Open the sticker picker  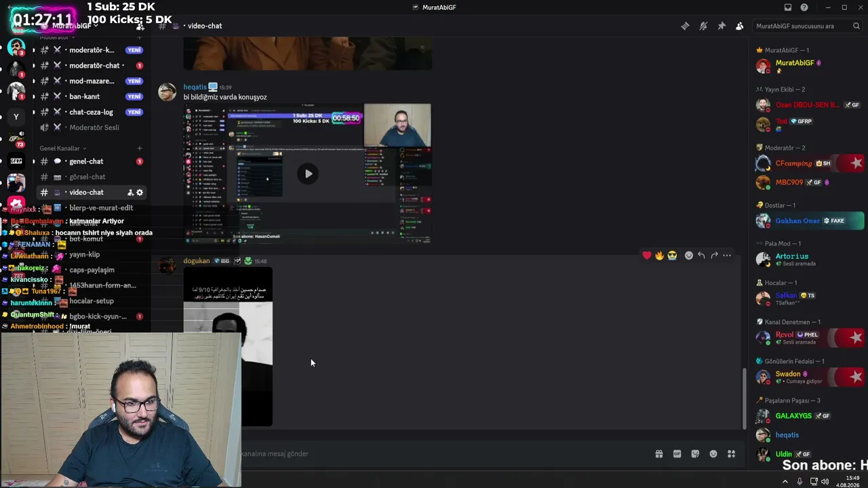coord(695,454)
